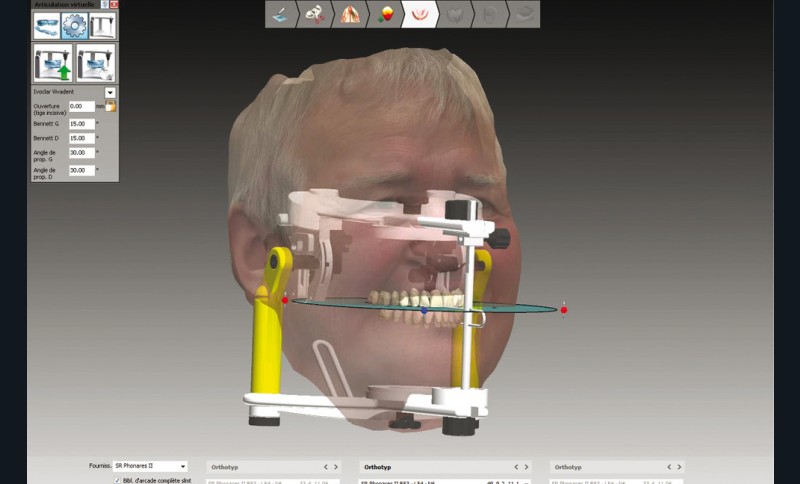Click the blue center point on occlusal plane
The width and height of the screenshot is (800, 484).
[x=424, y=311]
